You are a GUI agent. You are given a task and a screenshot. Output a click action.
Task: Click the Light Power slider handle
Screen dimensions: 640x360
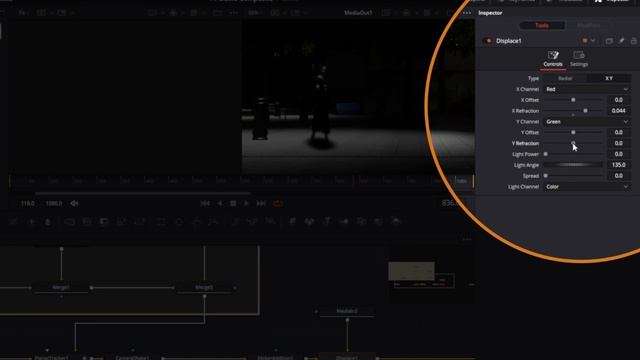pyautogui.click(x=546, y=154)
